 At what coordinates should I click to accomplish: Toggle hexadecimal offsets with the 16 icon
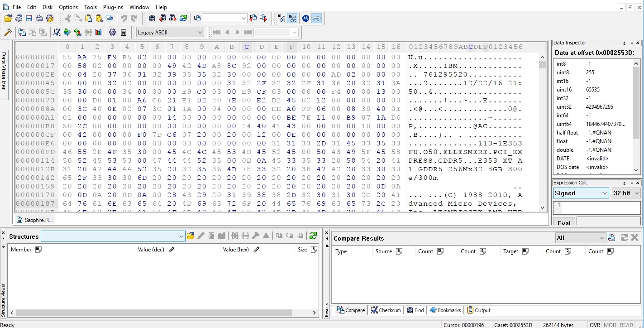tap(292, 18)
